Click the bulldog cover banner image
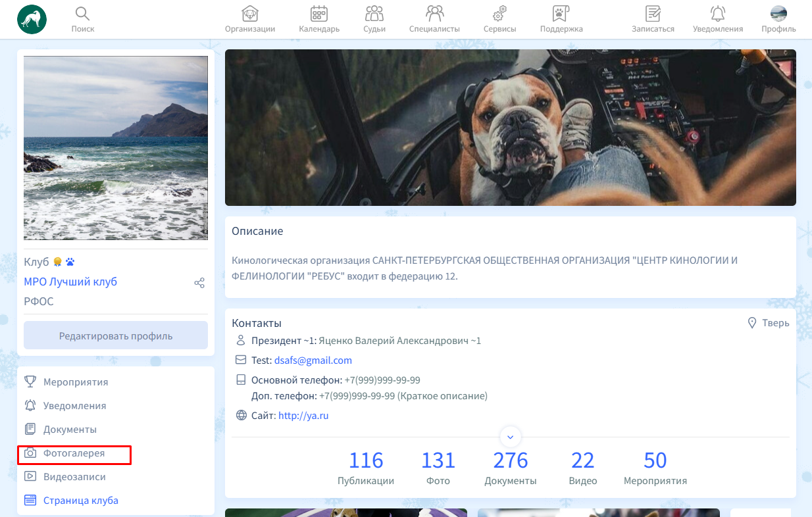Image resolution: width=812 pixels, height=517 pixels. click(510, 128)
